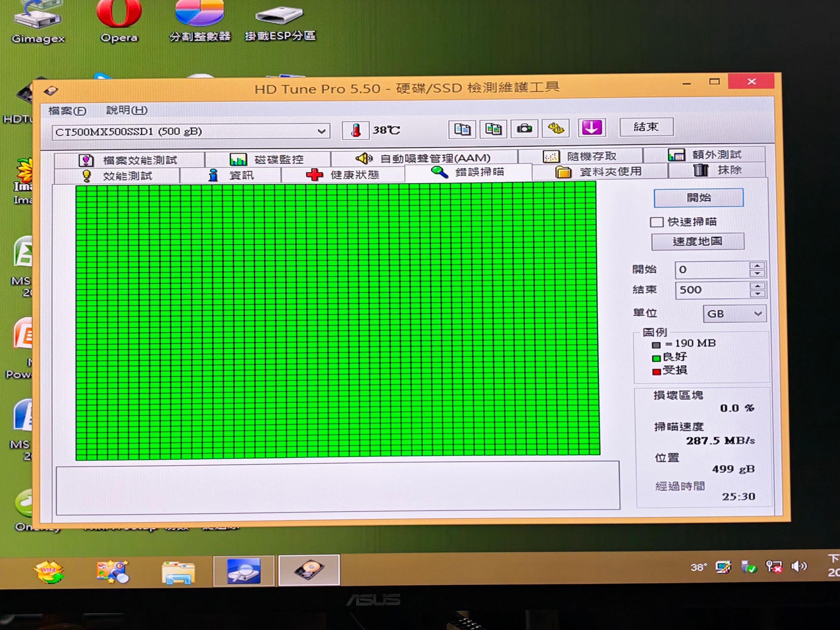Click the copy screenshot to clipboard icon

click(x=493, y=129)
